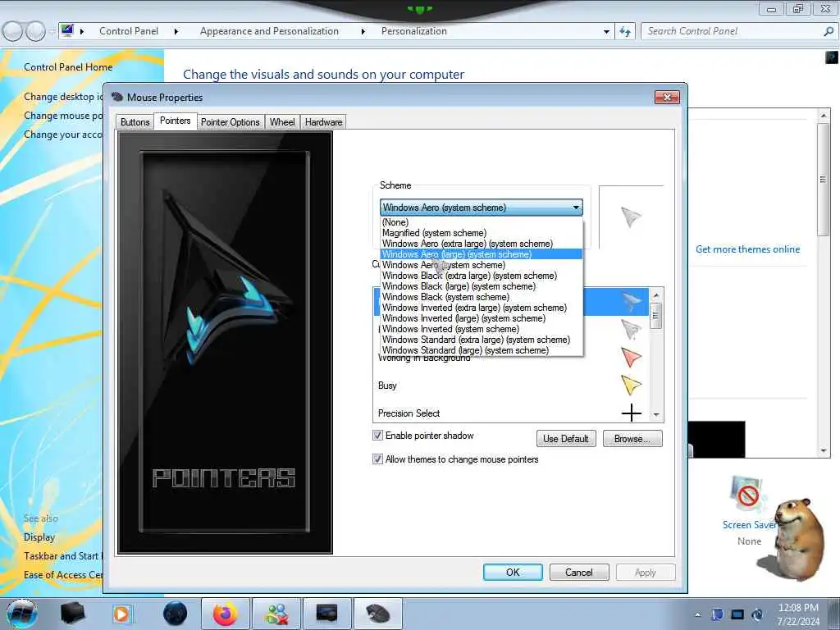Viewport: 840px width, 630px height.
Task: Choose Windows Black (large) scheme
Action: coord(481,286)
